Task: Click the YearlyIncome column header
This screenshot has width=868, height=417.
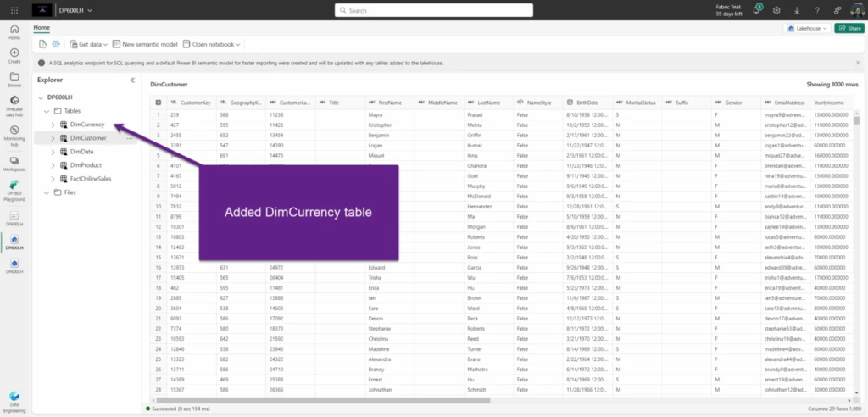Action: [x=832, y=103]
